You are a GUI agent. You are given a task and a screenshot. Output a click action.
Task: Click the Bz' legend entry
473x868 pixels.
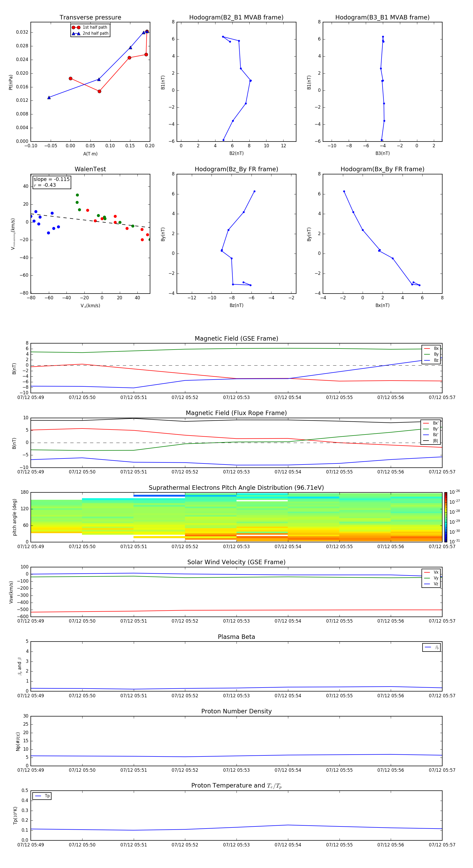point(431,435)
